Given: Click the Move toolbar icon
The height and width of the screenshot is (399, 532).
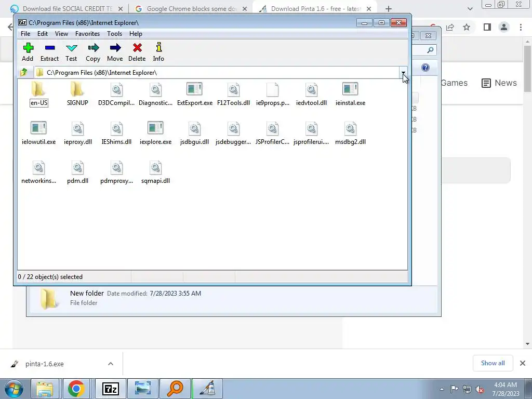Looking at the screenshot, I should coord(115,52).
